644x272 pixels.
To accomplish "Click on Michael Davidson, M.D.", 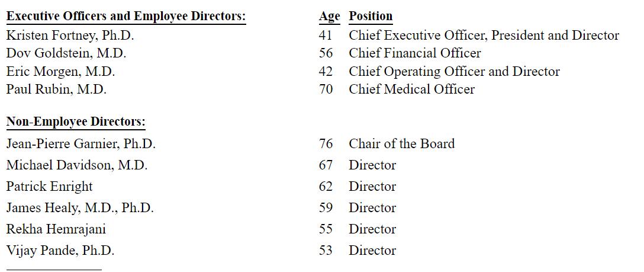I will pyautogui.click(x=77, y=165).
